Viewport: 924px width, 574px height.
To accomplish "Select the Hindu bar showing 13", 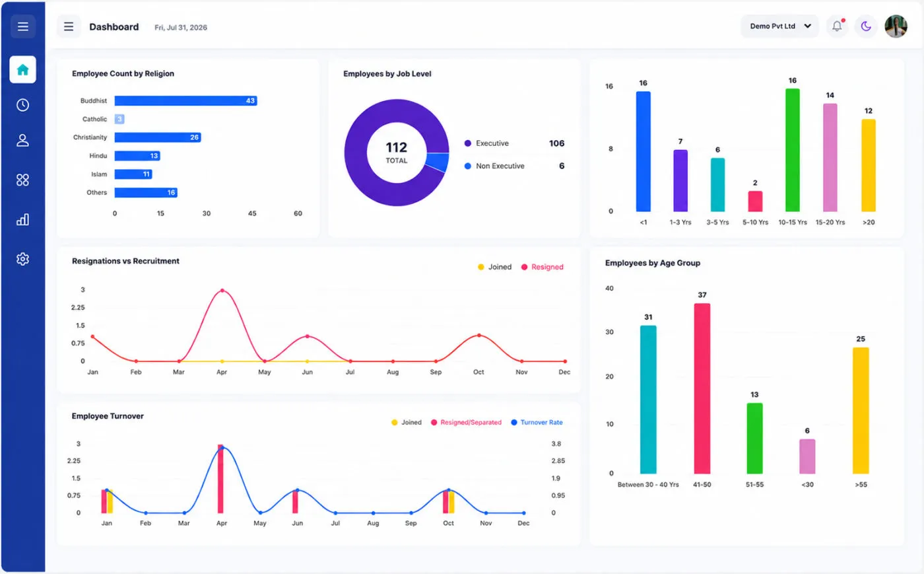I will click(x=137, y=156).
